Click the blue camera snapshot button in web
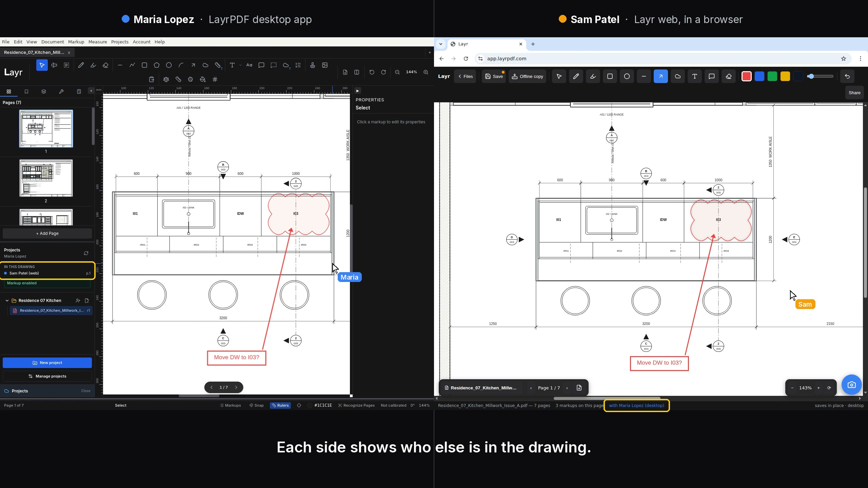This screenshot has width=868, height=488. [x=851, y=385]
